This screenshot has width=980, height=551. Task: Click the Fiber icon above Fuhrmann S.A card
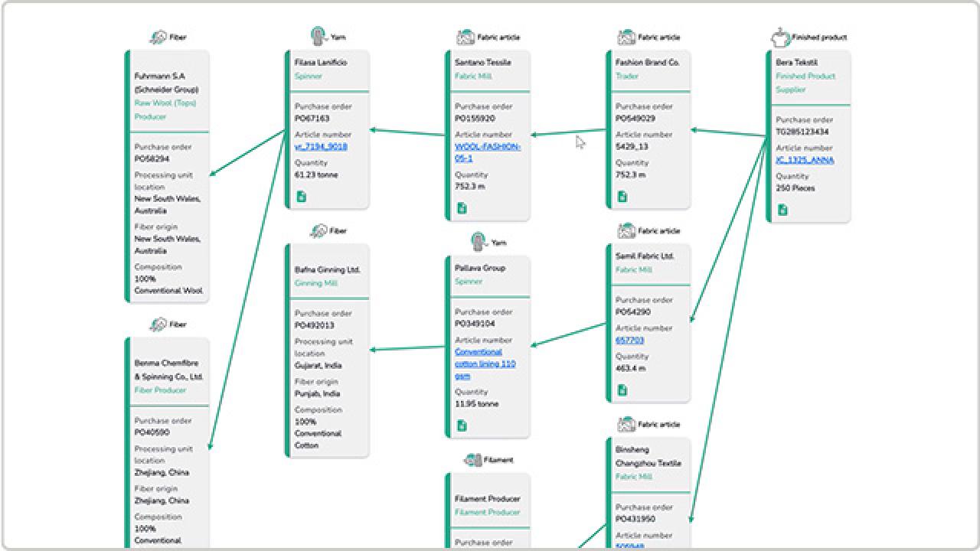158,37
